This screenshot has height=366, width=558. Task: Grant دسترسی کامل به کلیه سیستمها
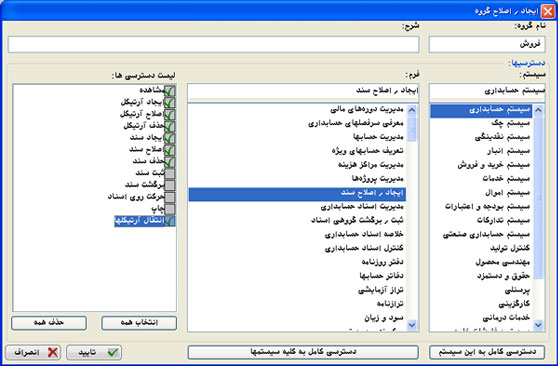pos(303,352)
